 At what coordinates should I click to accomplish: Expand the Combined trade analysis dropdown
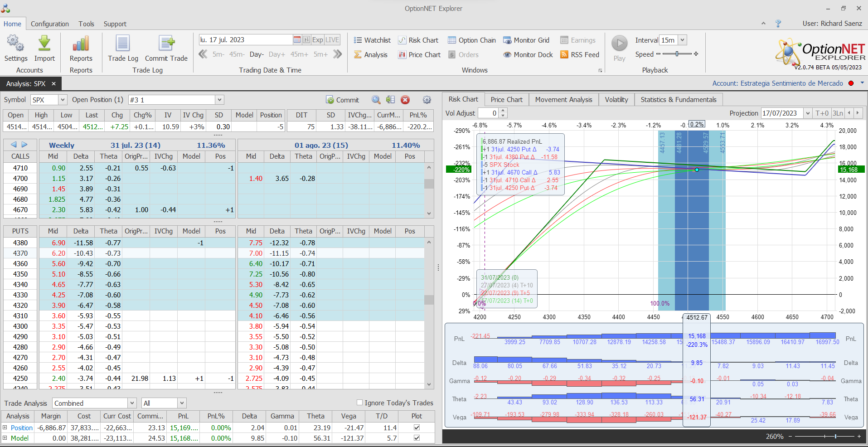pyautogui.click(x=132, y=403)
